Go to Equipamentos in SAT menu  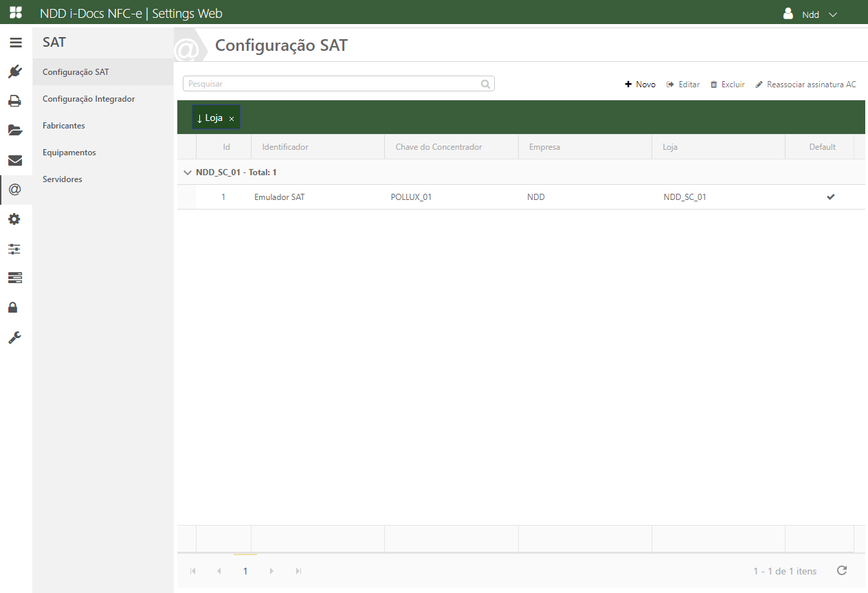69,153
